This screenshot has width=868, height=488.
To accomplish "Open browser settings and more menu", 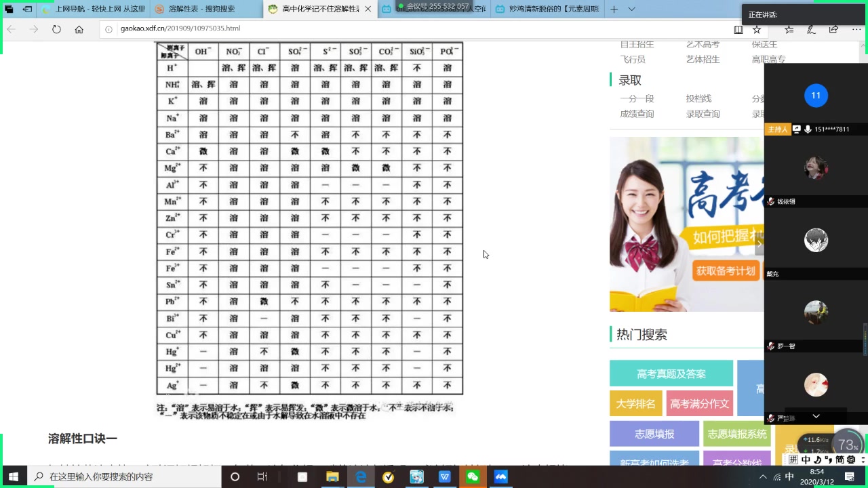I will (856, 29).
